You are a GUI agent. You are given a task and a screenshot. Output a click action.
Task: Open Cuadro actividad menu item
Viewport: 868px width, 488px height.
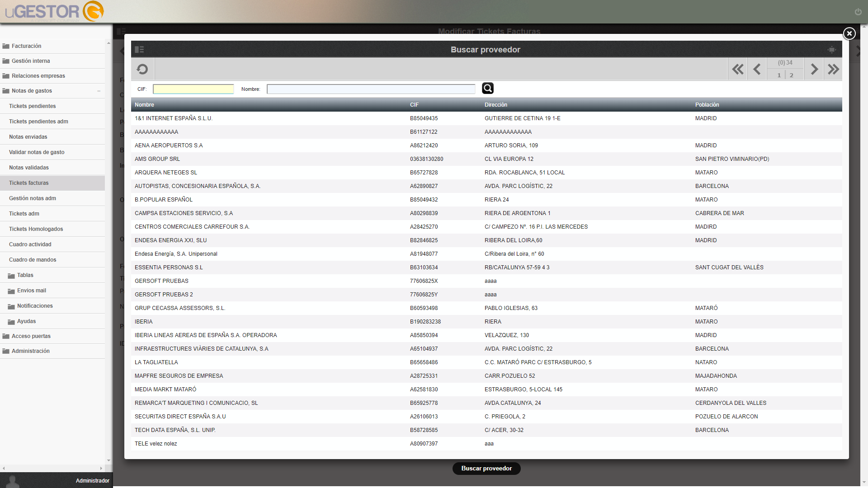(52, 244)
